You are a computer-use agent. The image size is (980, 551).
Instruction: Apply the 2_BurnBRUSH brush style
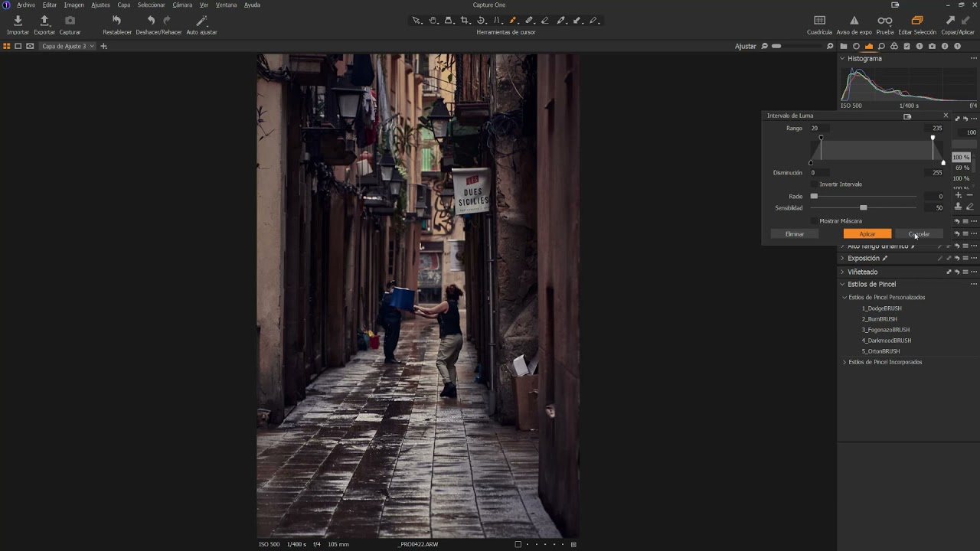879,319
